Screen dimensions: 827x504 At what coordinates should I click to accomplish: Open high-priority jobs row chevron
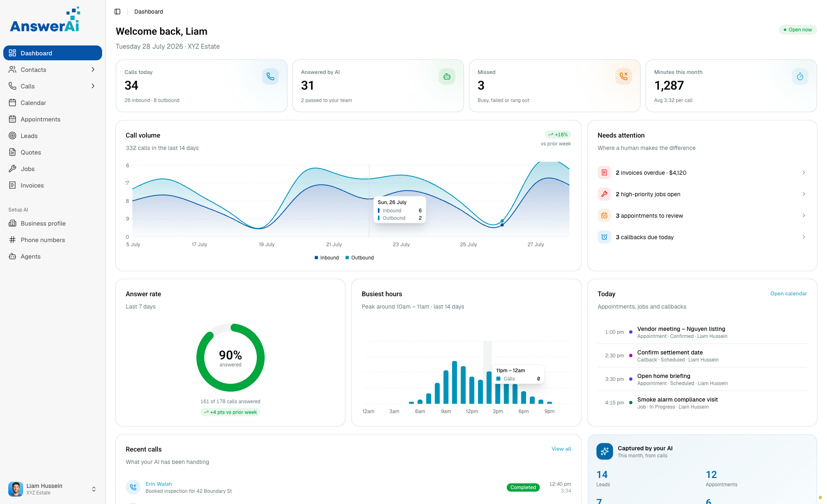click(803, 194)
